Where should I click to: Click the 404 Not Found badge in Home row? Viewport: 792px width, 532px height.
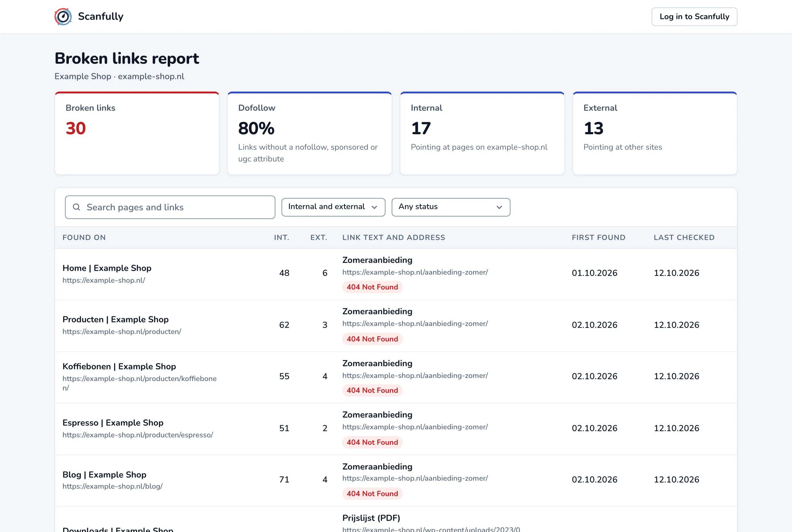pos(372,287)
